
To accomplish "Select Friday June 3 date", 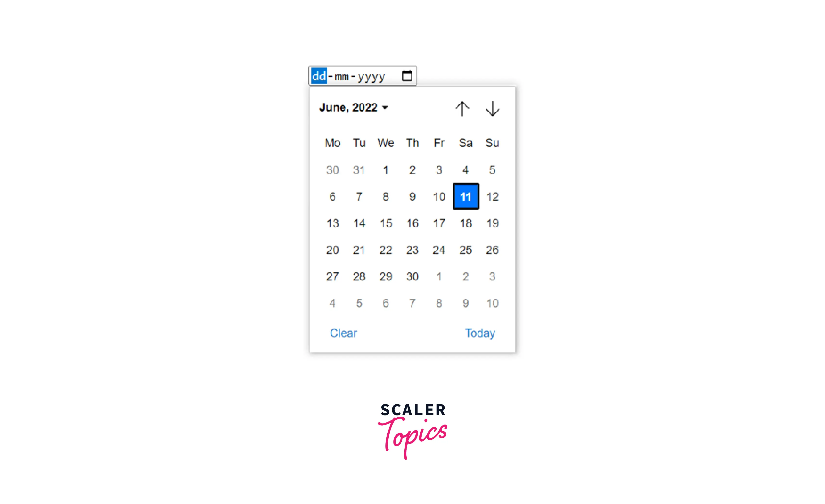I will [438, 170].
